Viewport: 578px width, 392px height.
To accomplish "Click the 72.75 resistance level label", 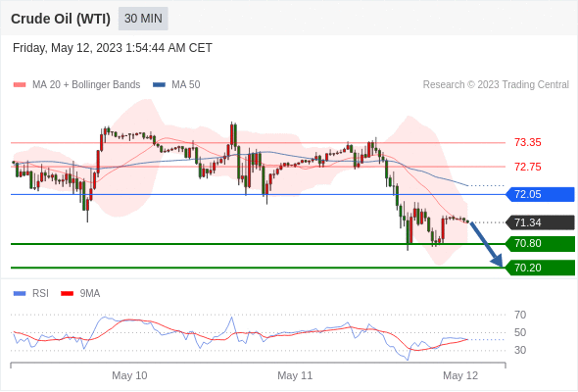I will (x=527, y=167).
